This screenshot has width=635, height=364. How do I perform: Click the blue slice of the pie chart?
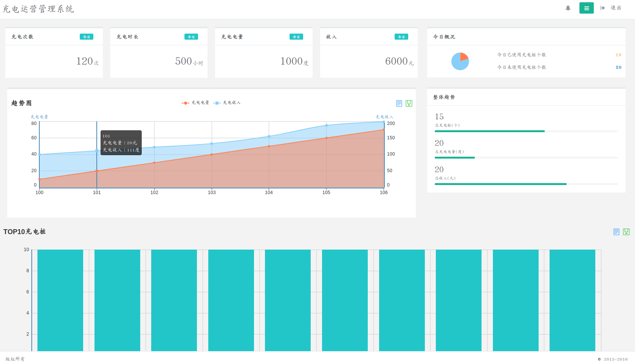pyautogui.click(x=458, y=63)
